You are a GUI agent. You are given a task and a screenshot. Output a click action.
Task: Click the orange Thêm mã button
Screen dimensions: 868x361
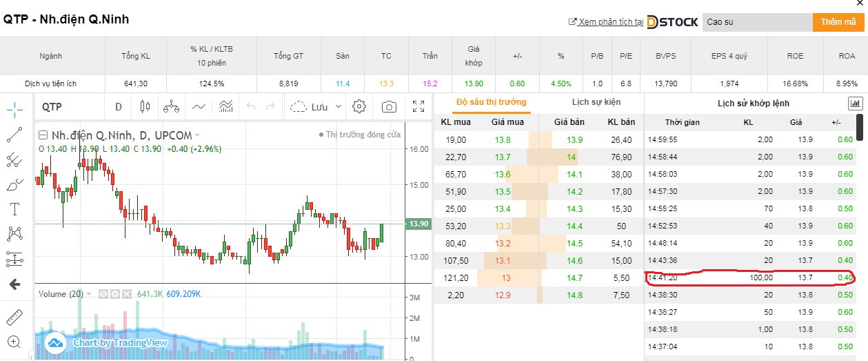838,22
